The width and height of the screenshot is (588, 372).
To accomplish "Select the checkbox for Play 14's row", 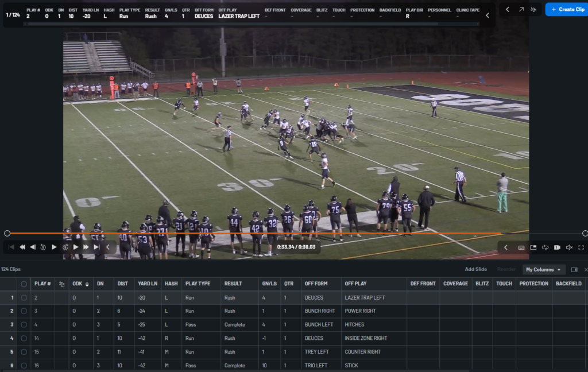I will pos(23,338).
